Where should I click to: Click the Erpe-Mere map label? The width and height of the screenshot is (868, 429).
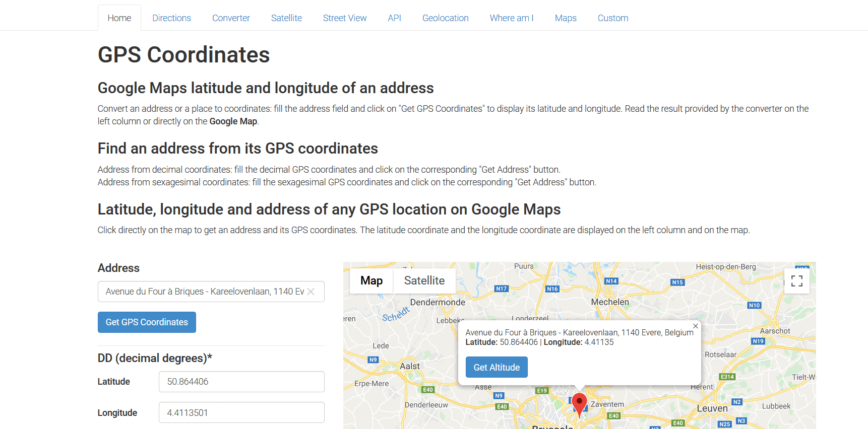[371, 383]
